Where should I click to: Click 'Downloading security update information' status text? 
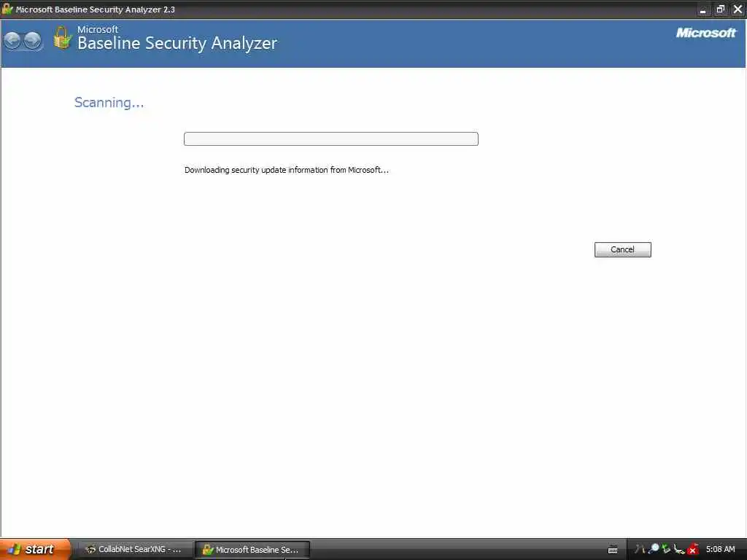tap(286, 170)
